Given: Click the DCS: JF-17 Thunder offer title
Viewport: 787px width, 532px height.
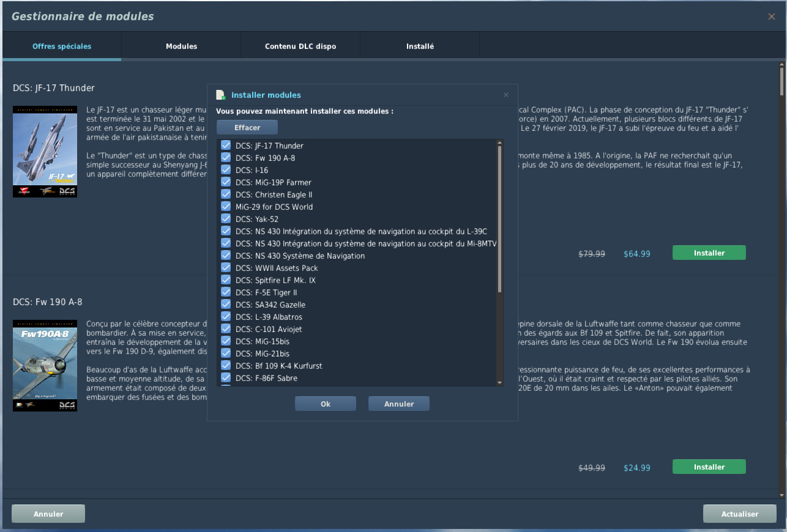Looking at the screenshot, I should click(54, 88).
